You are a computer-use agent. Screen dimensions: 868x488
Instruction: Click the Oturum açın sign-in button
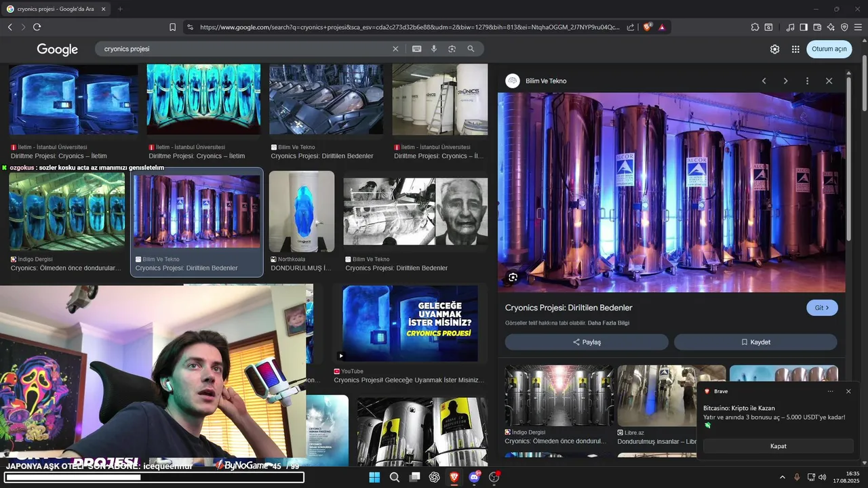point(829,49)
